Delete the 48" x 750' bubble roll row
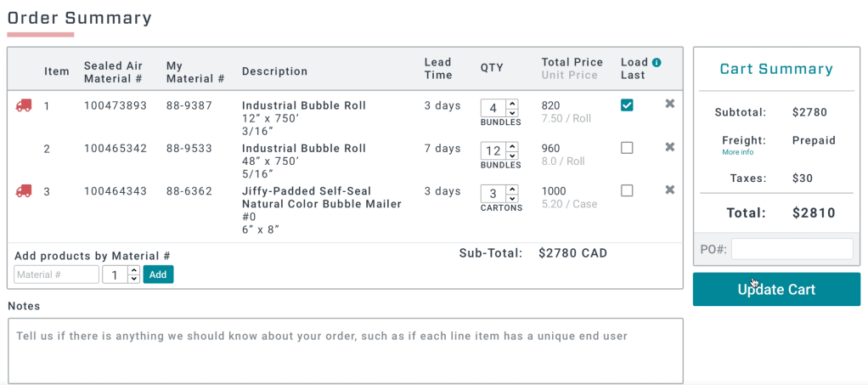Screen dimensions: 868x385 pyautogui.click(x=669, y=147)
